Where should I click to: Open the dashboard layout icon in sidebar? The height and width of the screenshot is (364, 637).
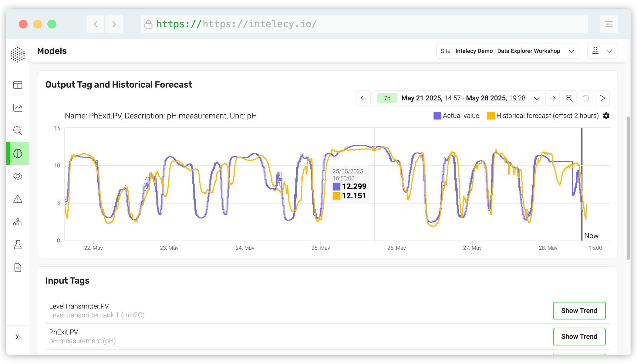pyautogui.click(x=18, y=85)
